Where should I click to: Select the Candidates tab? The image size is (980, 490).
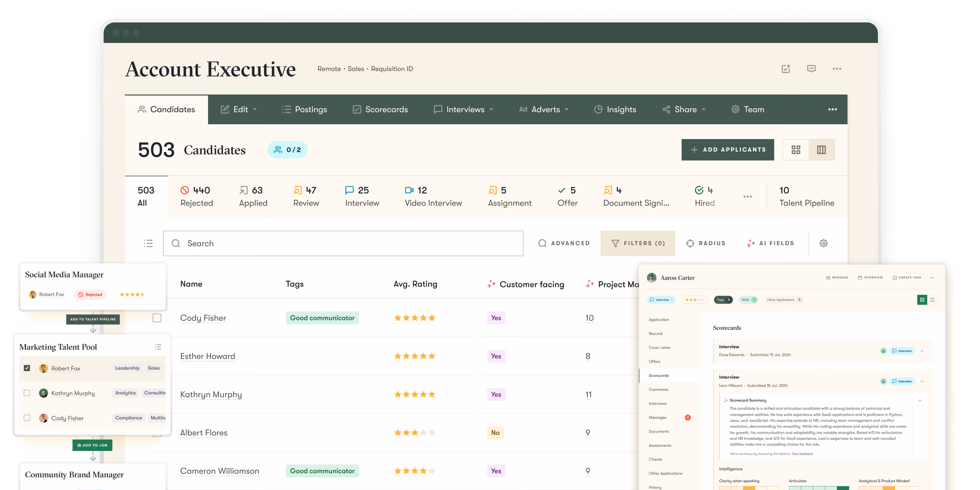pyautogui.click(x=166, y=109)
